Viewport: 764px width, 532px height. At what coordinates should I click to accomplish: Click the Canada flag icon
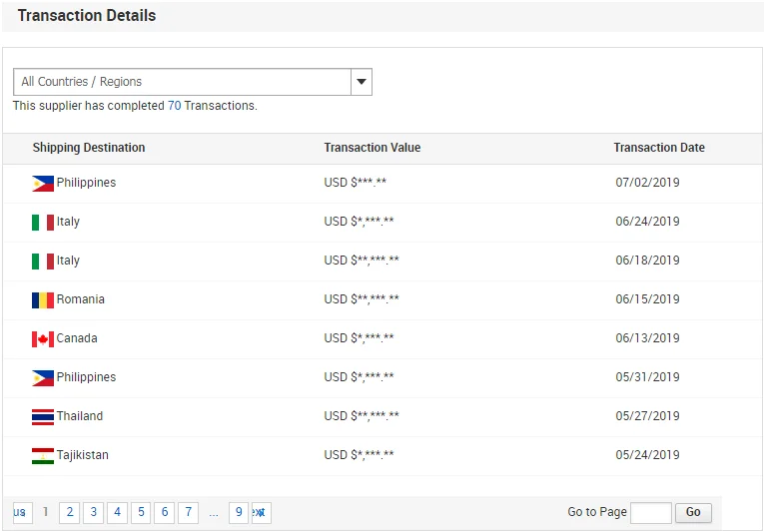coord(42,338)
